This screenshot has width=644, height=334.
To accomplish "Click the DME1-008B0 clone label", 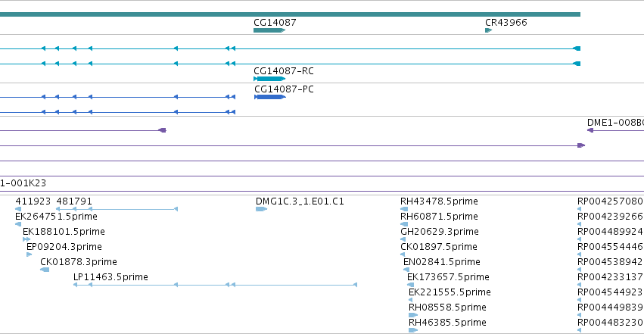I will 615,123.
